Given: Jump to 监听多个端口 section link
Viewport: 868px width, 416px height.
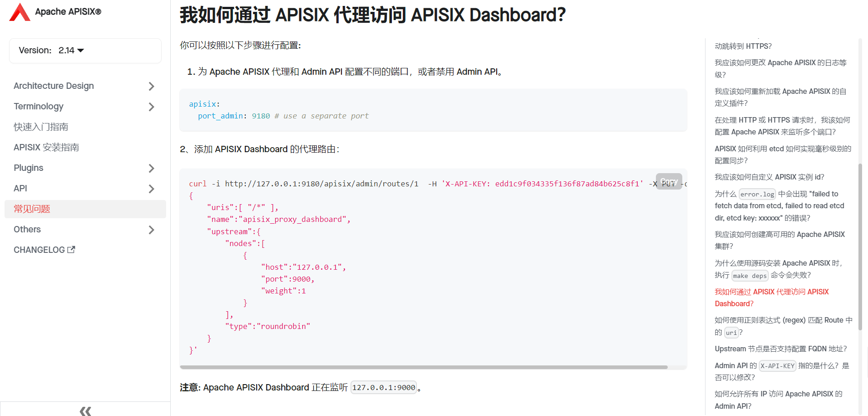Looking at the screenshot, I should pyautogui.click(x=782, y=126).
